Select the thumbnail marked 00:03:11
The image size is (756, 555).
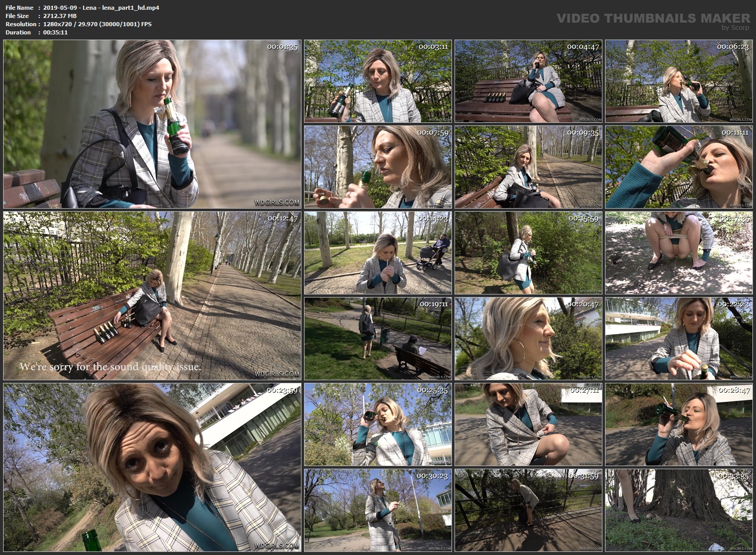(377, 81)
